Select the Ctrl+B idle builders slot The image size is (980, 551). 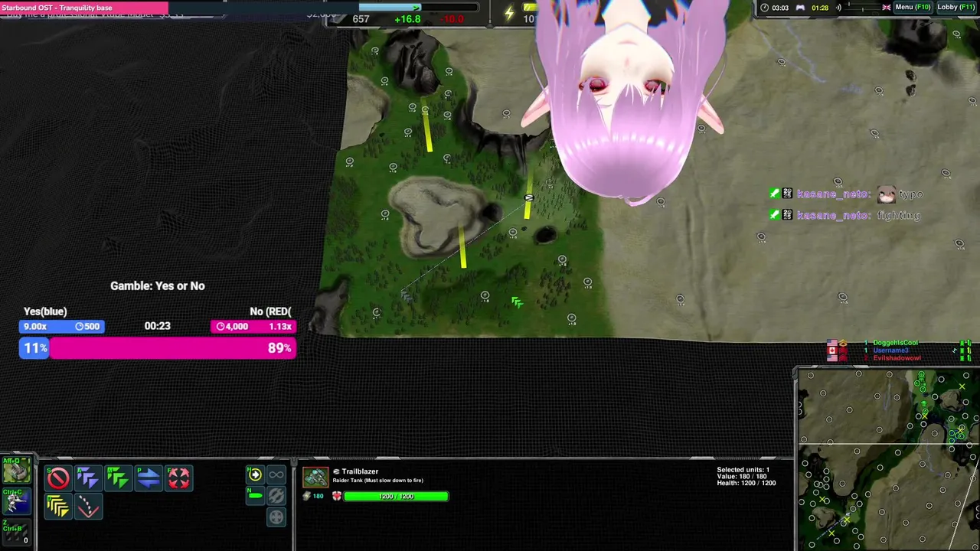(x=16, y=532)
